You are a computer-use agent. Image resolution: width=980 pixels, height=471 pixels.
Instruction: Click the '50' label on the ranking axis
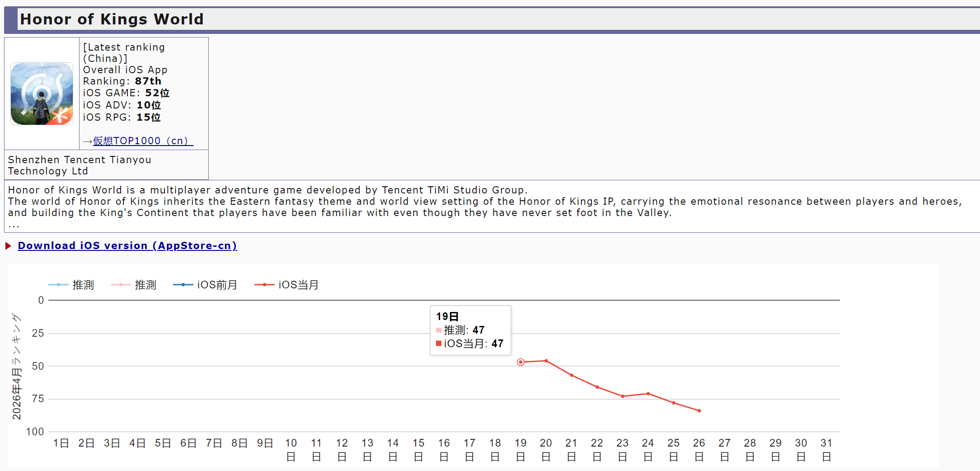[38, 366]
